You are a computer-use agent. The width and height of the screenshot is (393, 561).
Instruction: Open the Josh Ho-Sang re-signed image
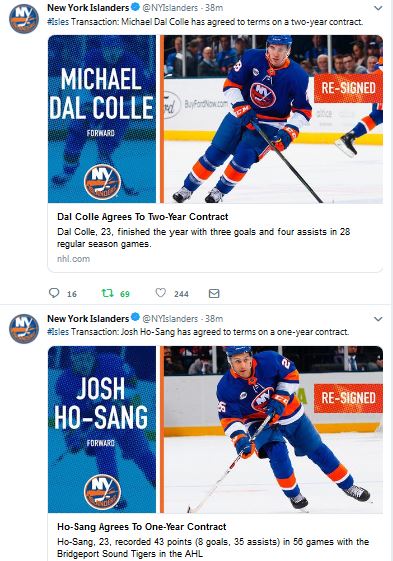coord(215,429)
